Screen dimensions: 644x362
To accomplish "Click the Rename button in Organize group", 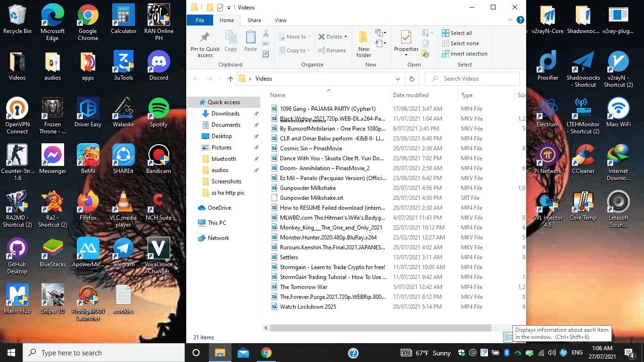I will 331,50.
